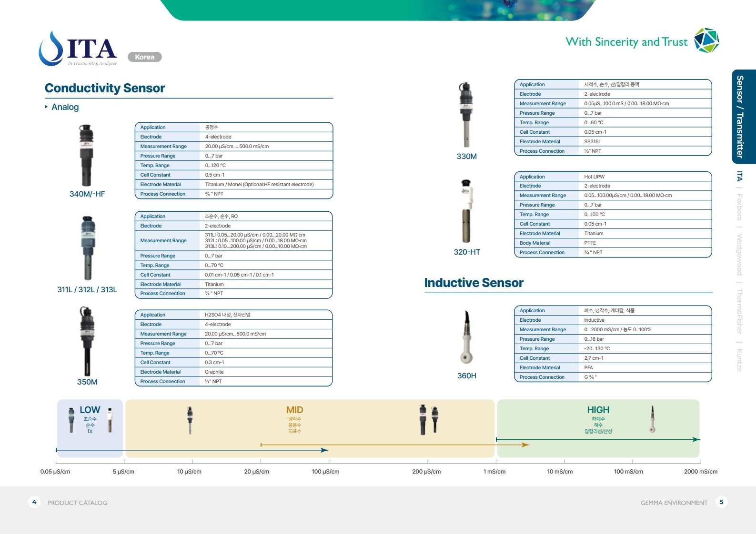Select the Foxboro side index label
The width and height of the screenshot is (756, 534).
(x=739, y=207)
